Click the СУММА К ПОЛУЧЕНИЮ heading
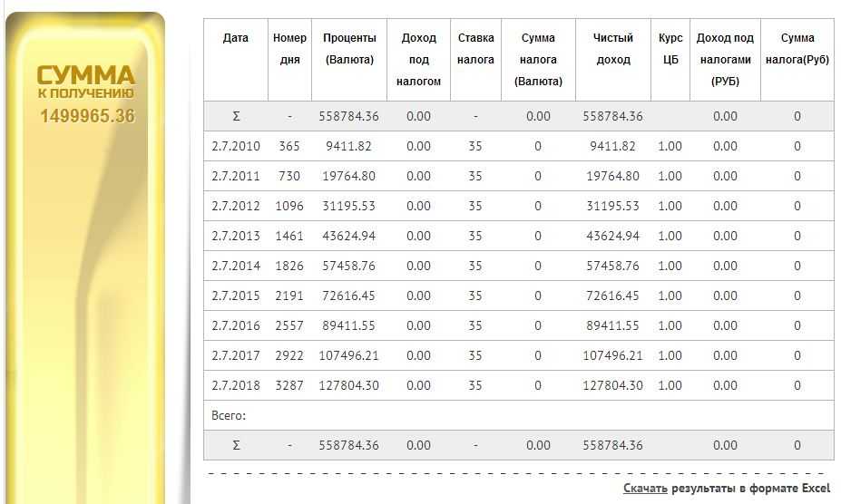 (86, 82)
